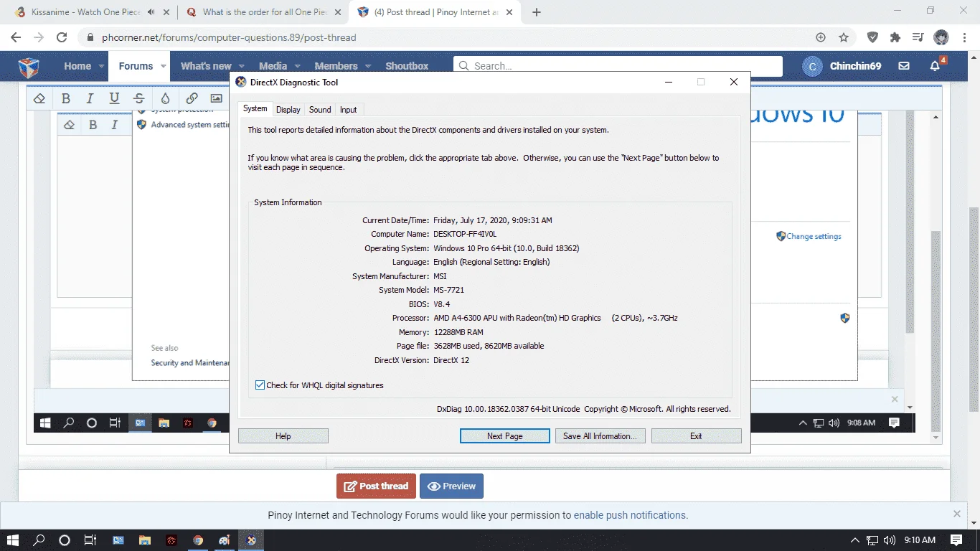Toggle italic in the outer editor toolbar
Viewport: 980px width, 551px height.
pos(90,98)
